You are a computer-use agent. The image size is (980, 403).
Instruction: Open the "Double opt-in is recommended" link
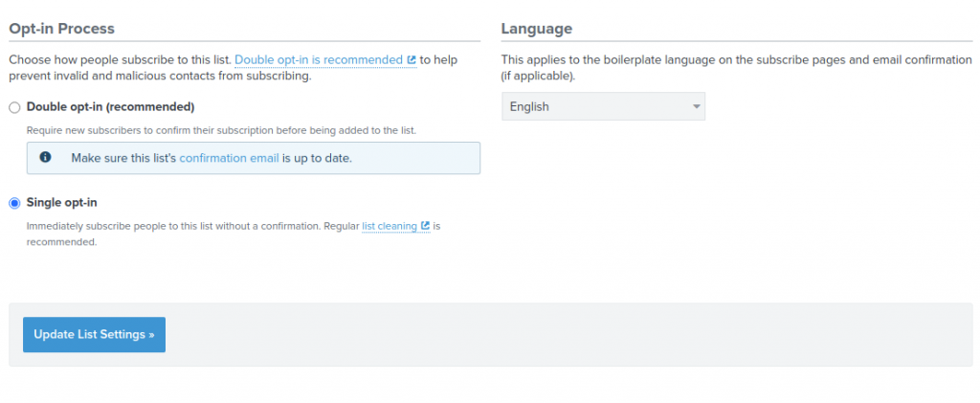point(319,60)
